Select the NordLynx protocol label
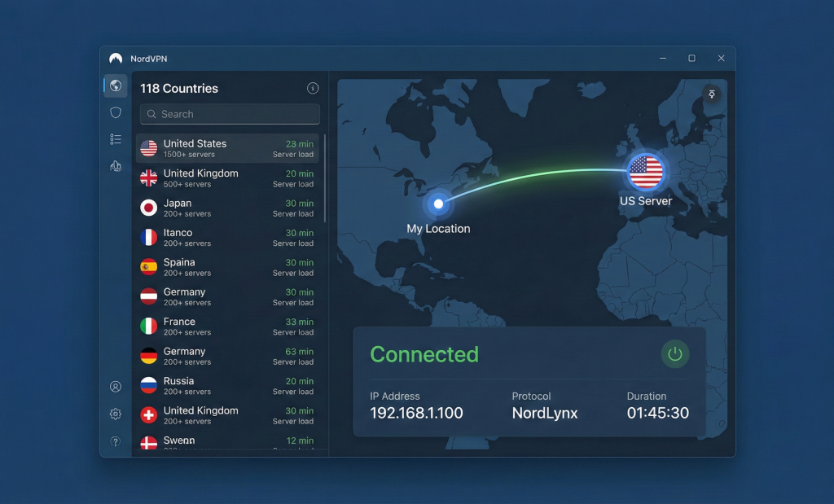Viewport: 834px width, 504px height. (x=544, y=413)
